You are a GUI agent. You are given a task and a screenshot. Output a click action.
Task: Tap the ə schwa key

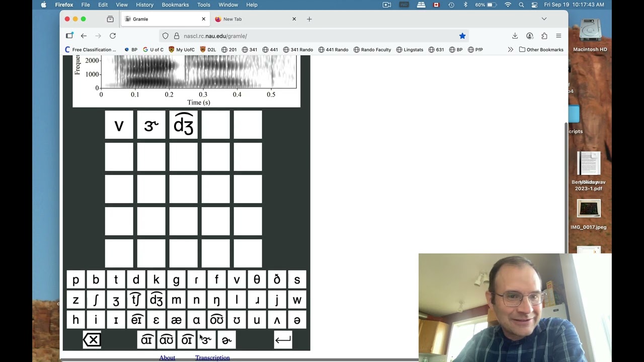pyautogui.click(x=297, y=320)
